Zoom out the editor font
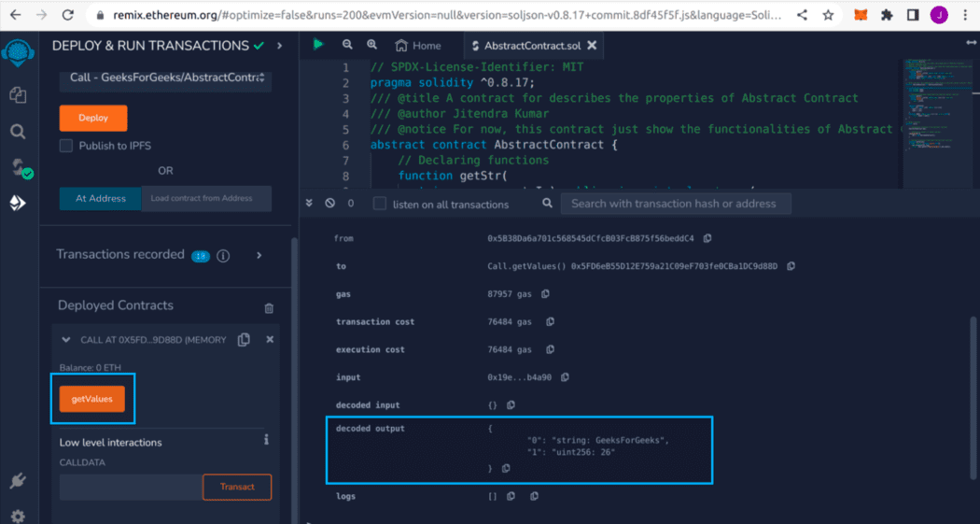The height and width of the screenshot is (524, 980). point(347,45)
